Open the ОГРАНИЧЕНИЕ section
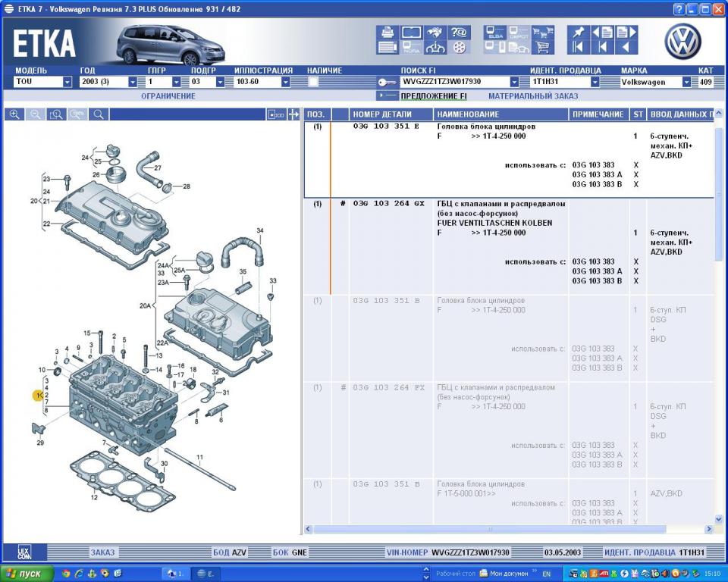This screenshot has height=582, width=728. pyautogui.click(x=168, y=96)
